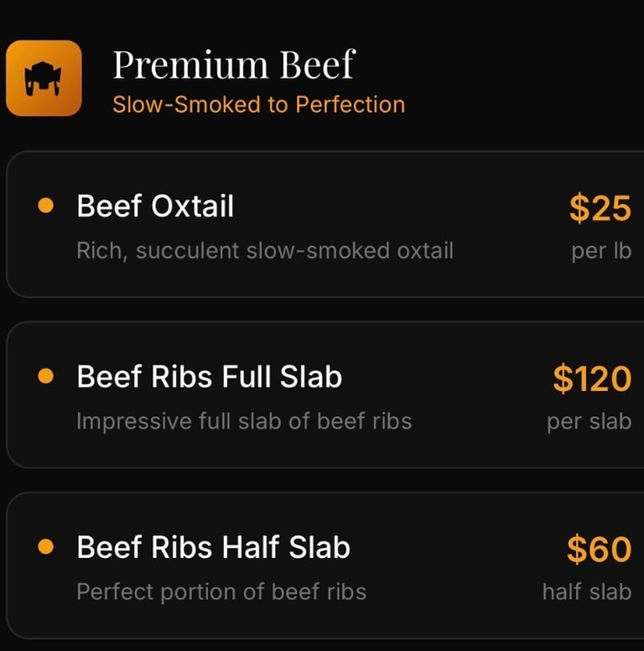This screenshot has height=651, width=644.
Task: Click the Perfect portion of beef ribs description
Action: (221, 591)
